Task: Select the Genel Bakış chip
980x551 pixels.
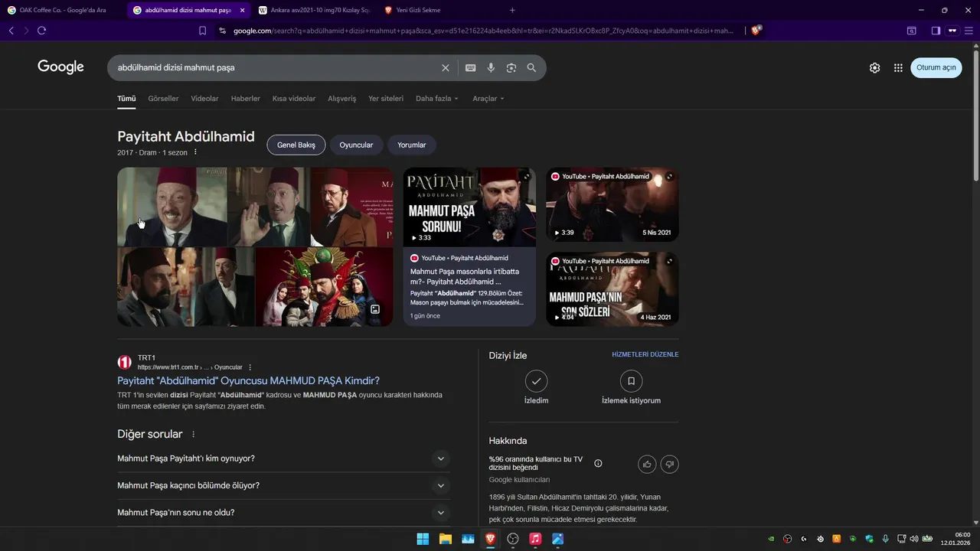Action: (x=296, y=145)
